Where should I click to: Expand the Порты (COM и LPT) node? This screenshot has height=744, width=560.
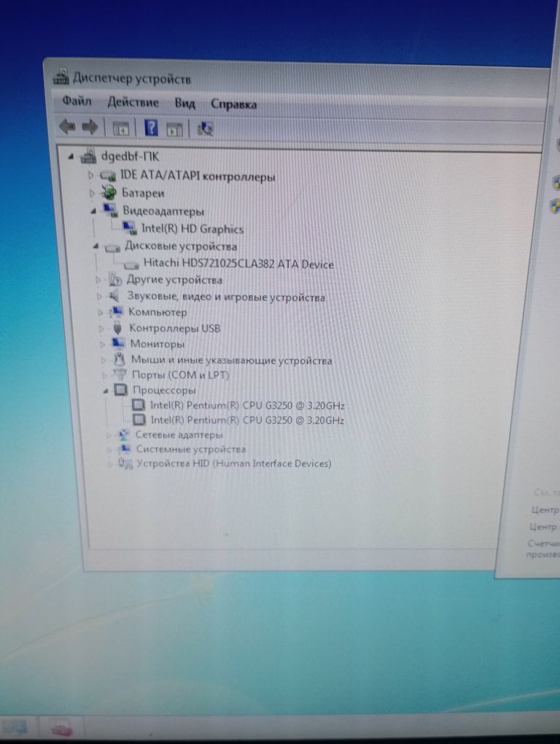(104, 376)
